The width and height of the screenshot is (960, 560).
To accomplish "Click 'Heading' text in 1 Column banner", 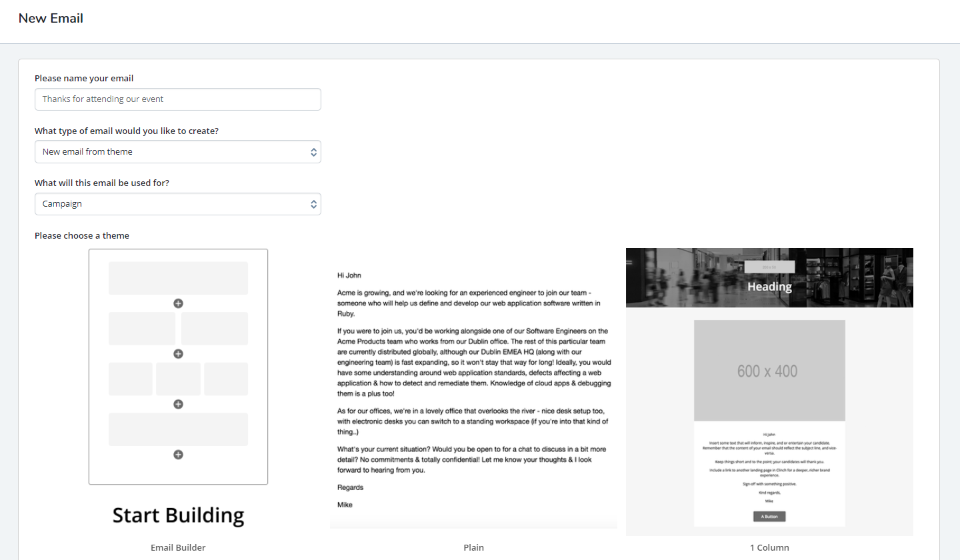I will tap(769, 287).
